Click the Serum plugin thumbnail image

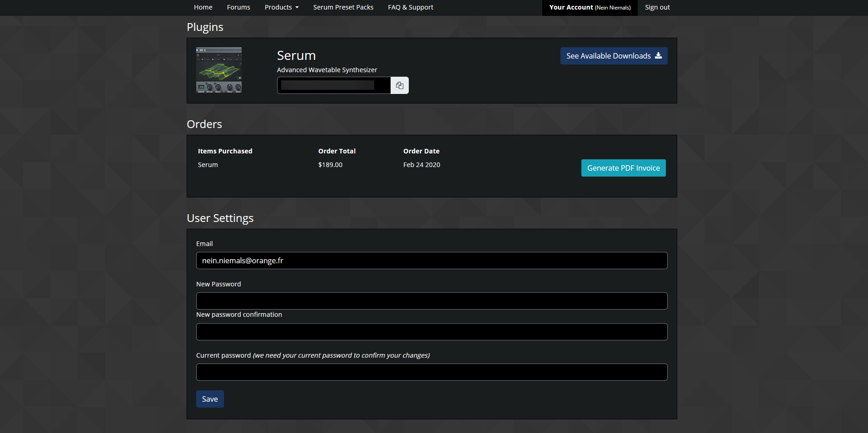tap(219, 70)
